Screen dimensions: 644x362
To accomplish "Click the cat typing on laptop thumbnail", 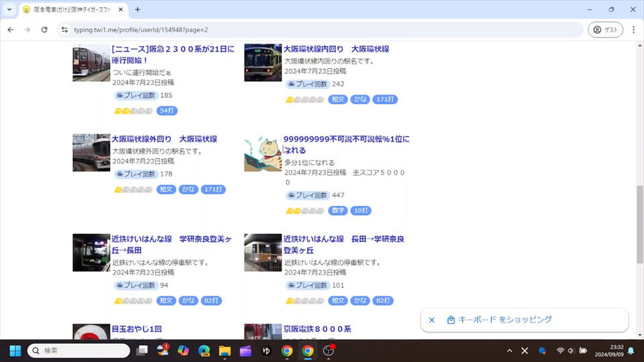I will tap(263, 153).
